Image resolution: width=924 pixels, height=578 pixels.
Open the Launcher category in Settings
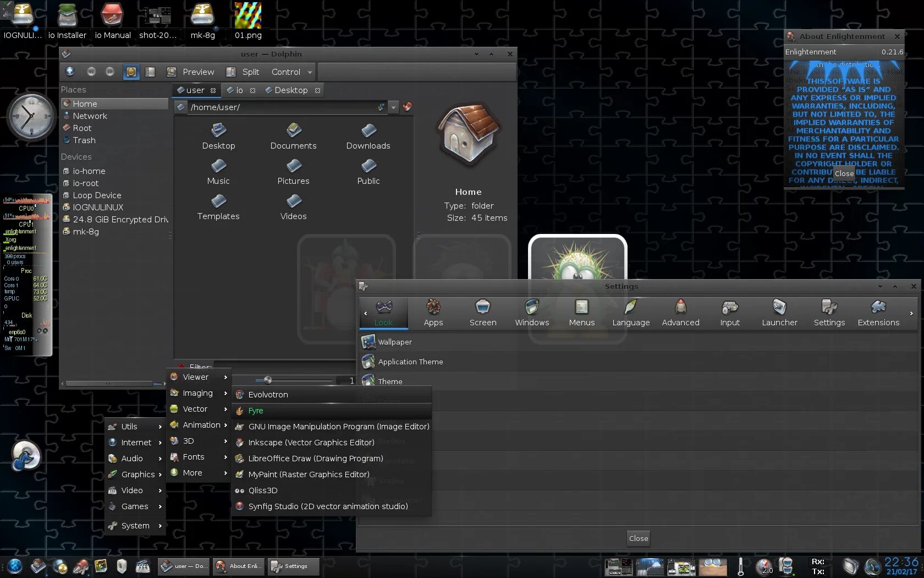779,313
